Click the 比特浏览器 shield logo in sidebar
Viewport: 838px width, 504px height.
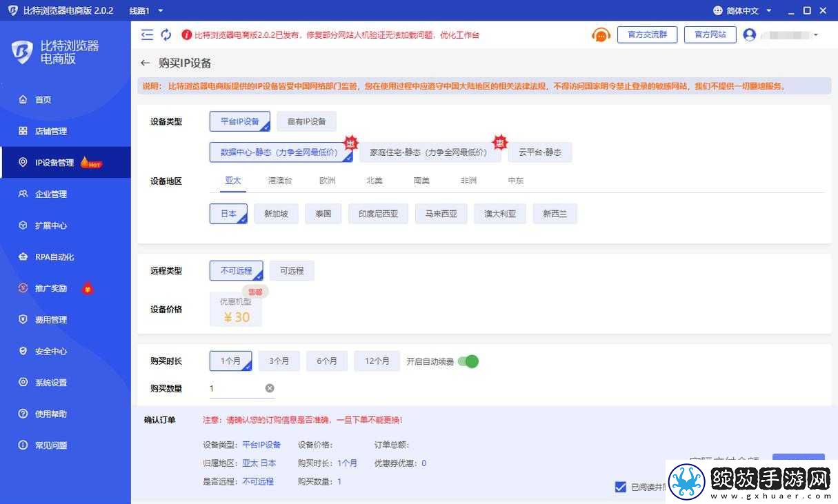pos(22,52)
